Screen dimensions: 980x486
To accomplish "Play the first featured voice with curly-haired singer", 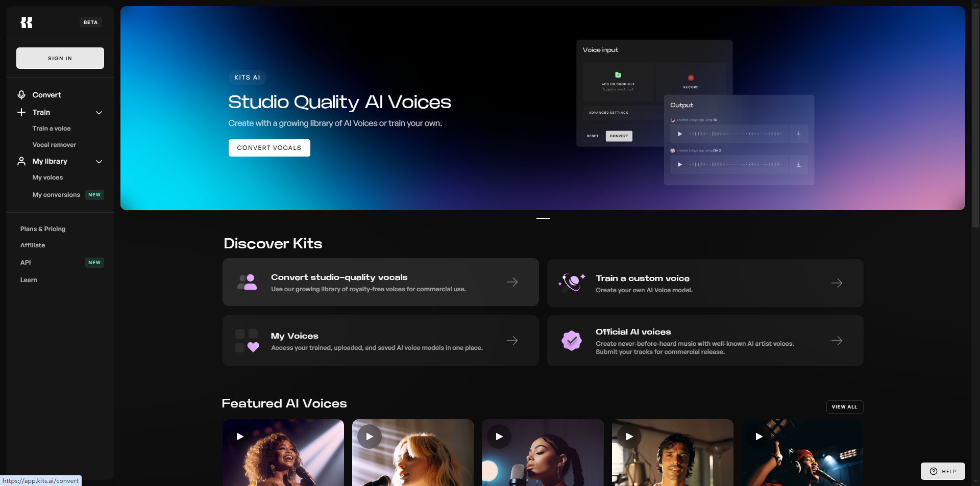I will 240,437.
